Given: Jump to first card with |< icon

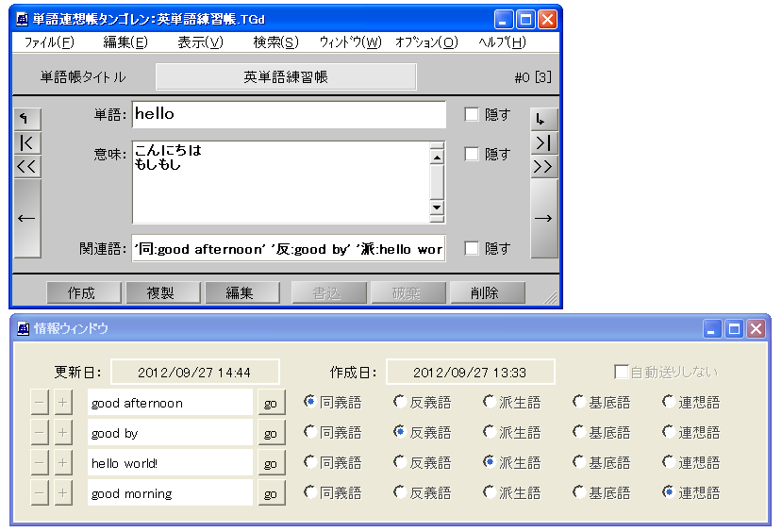Looking at the screenshot, I should click(27, 142).
